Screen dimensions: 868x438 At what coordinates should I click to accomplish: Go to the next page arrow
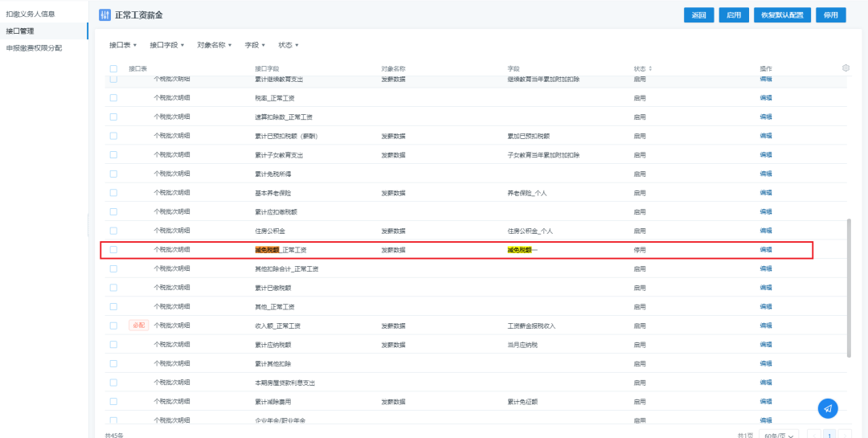[845, 436]
